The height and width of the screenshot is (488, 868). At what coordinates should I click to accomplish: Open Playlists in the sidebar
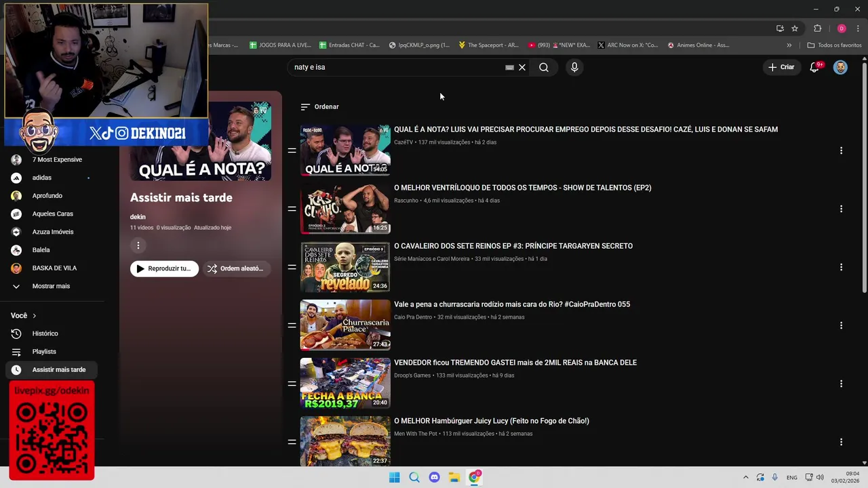pyautogui.click(x=52, y=352)
